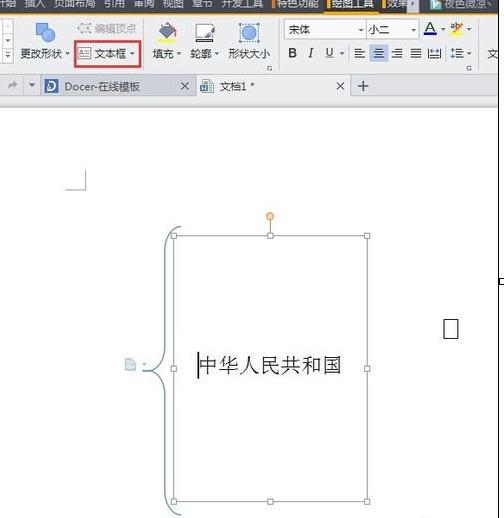Open shape format dialog launcher under 形状大小
This screenshot has height=518, width=504.
point(269,68)
